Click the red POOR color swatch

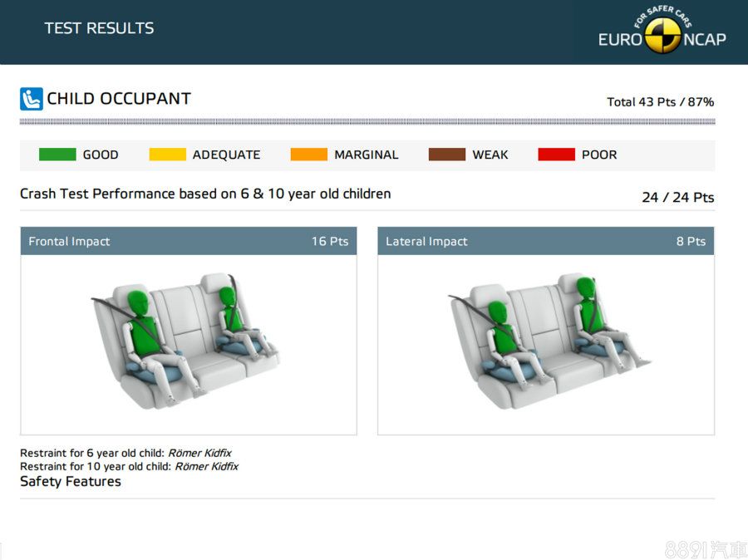(x=557, y=155)
